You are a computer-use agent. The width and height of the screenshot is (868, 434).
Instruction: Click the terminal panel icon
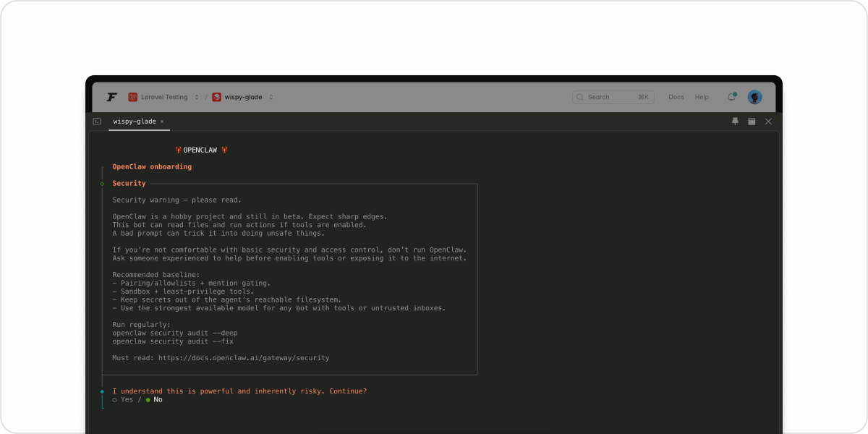(x=97, y=122)
